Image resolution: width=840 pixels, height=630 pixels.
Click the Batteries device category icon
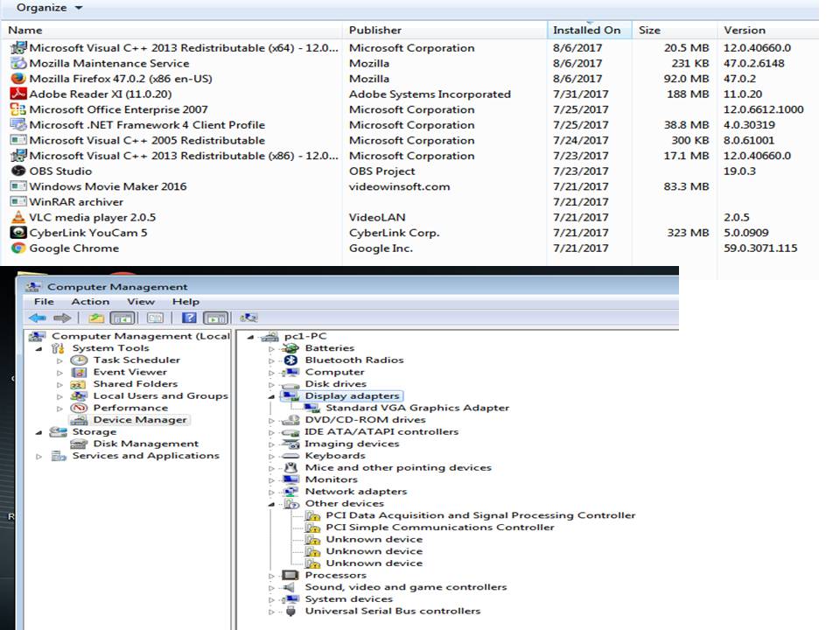tap(290, 348)
